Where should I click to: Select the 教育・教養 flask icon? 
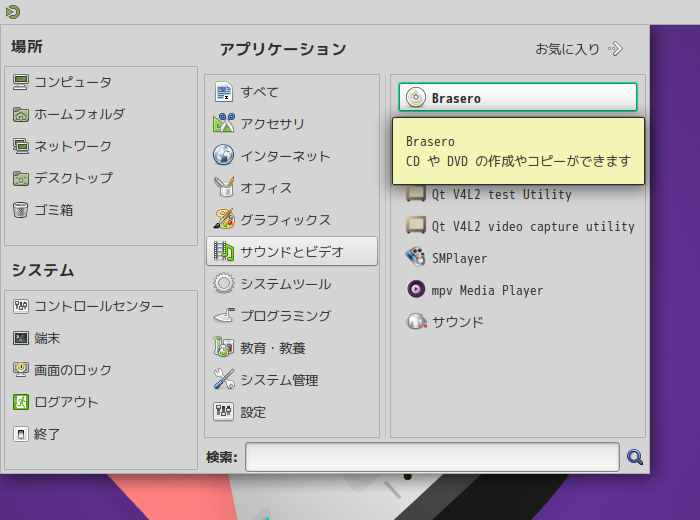tap(224, 347)
